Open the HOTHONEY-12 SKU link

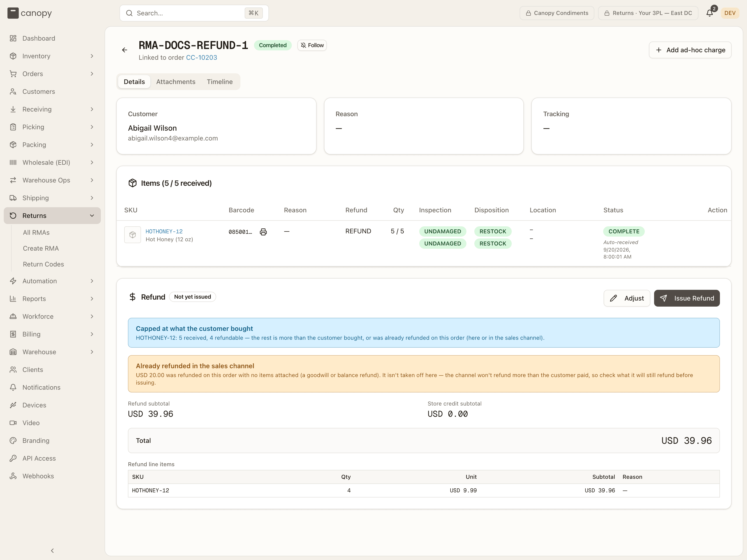click(164, 231)
